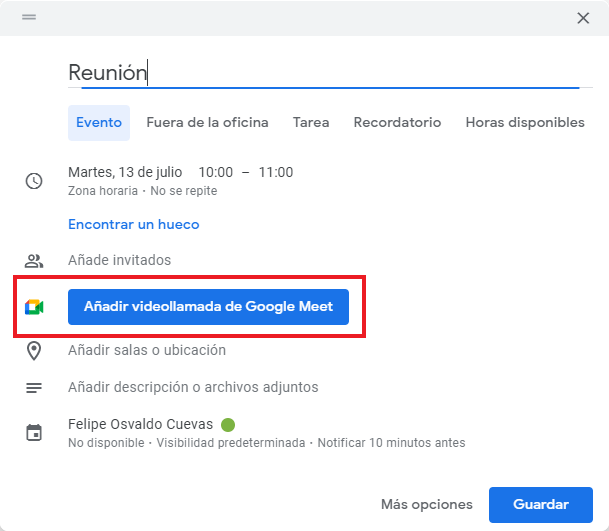
Task: Switch to the Tarea tab
Action: [311, 123]
